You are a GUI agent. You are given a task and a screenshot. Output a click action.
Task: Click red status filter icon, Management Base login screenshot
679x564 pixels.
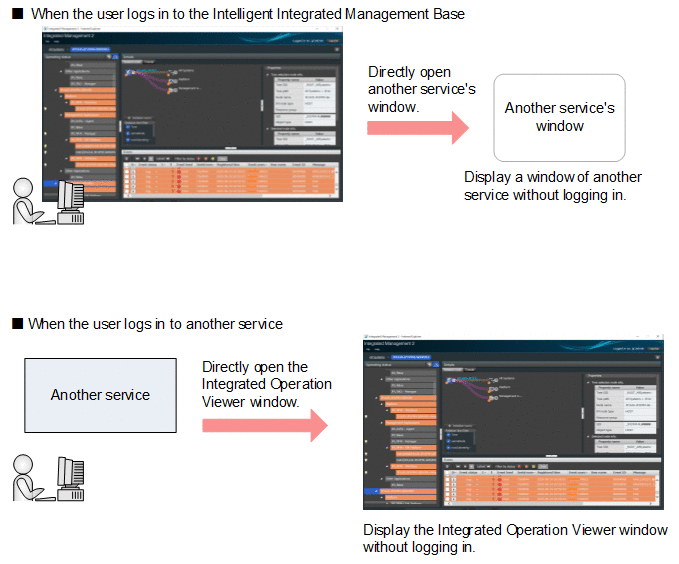coord(199,159)
